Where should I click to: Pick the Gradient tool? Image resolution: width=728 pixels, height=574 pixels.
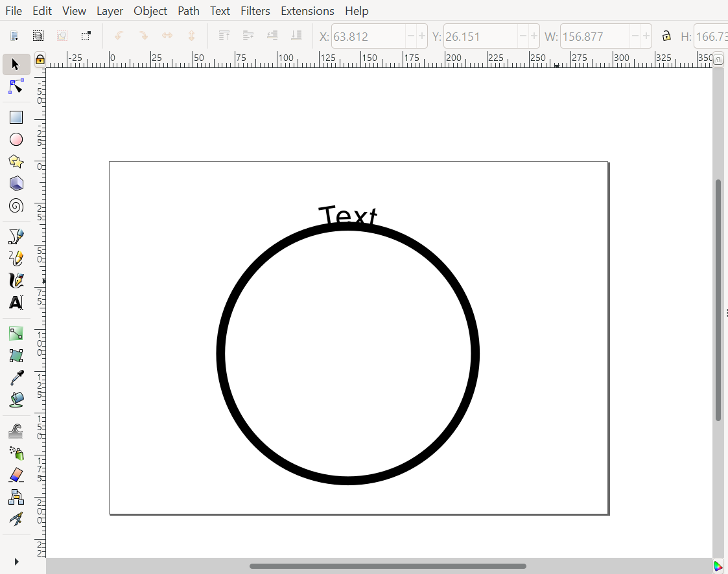(16, 333)
